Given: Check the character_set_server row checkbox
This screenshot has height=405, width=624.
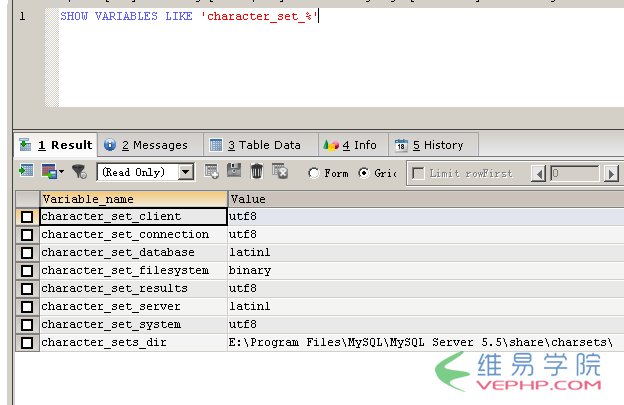Looking at the screenshot, I should click(x=27, y=307).
